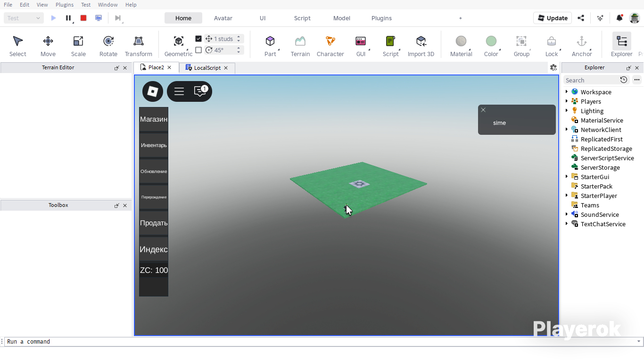Open the Color picker swatch
Screen dimensions: 644x362
[491, 46]
